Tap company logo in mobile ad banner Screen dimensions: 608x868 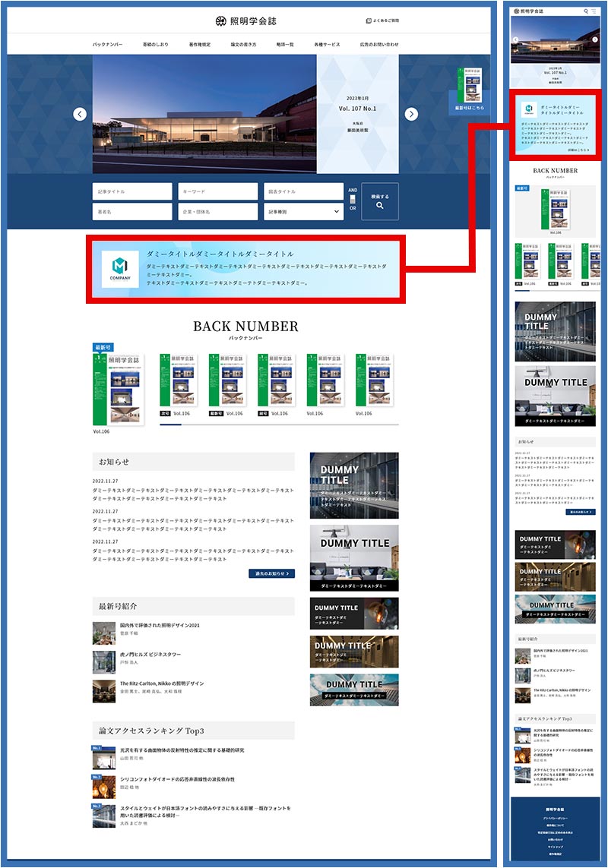click(528, 109)
